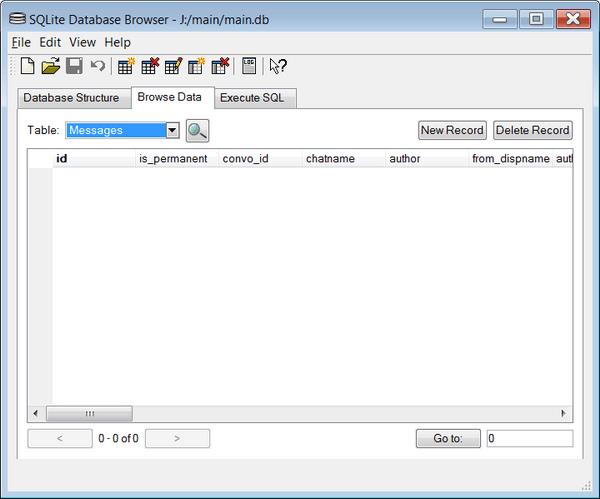Open the View menu
This screenshot has height=499, width=600.
point(82,42)
